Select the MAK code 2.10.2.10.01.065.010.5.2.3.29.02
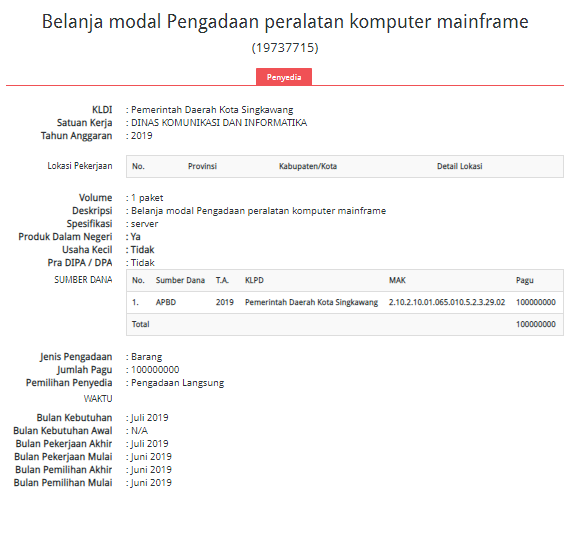This screenshot has height=554, width=574. (447, 302)
